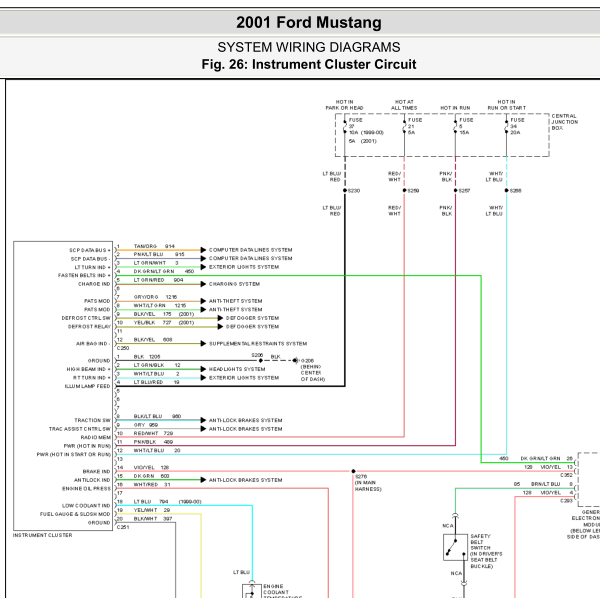Screen dimensions: 600x598
Task: Click the "LT BLU/RED 19" wire label
Action: tap(157, 382)
